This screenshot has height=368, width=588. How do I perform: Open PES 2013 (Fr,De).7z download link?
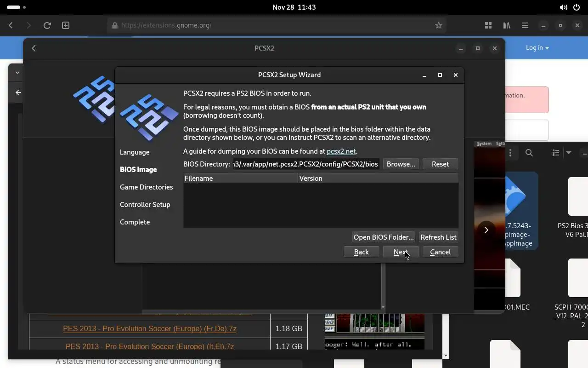tap(150, 328)
